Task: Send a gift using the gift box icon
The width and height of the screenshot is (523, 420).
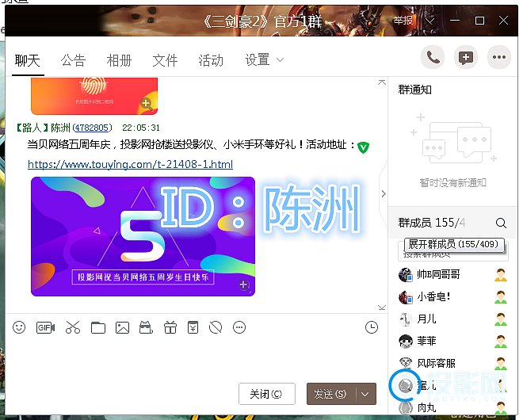Action: pyautogui.click(x=170, y=327)
